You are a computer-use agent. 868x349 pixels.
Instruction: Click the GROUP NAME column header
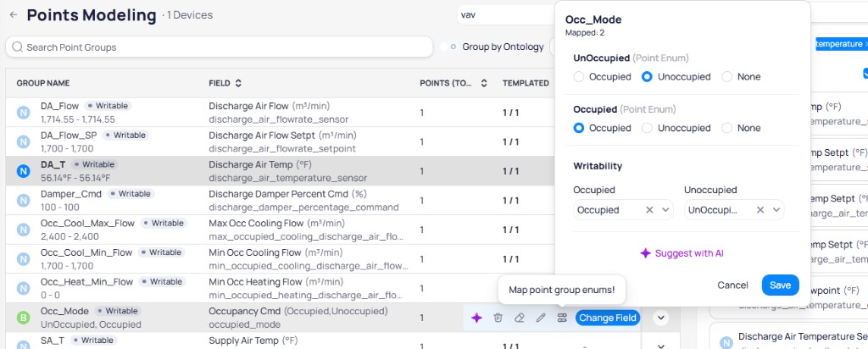point(43,83)
